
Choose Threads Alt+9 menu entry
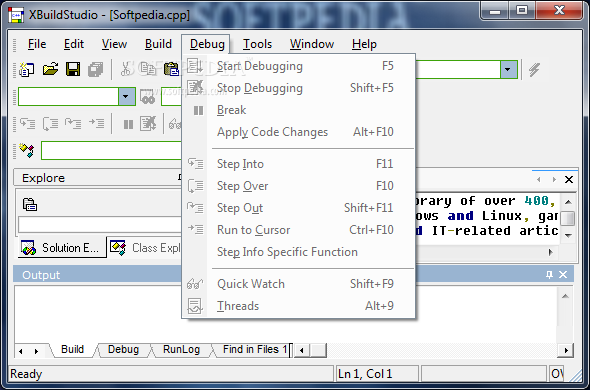click(298, 306)
